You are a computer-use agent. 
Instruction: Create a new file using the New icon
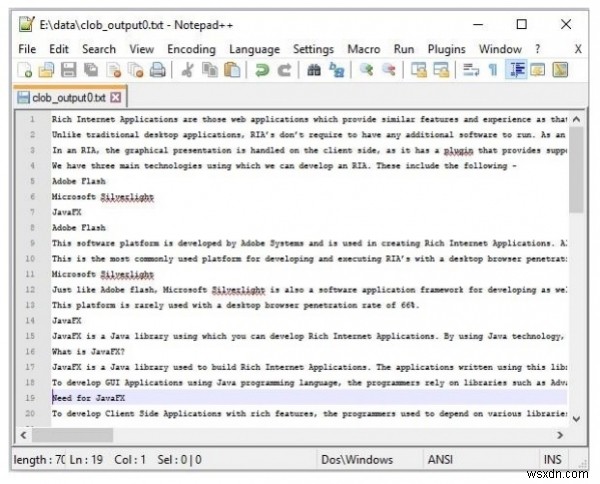[x=25, y=70]
